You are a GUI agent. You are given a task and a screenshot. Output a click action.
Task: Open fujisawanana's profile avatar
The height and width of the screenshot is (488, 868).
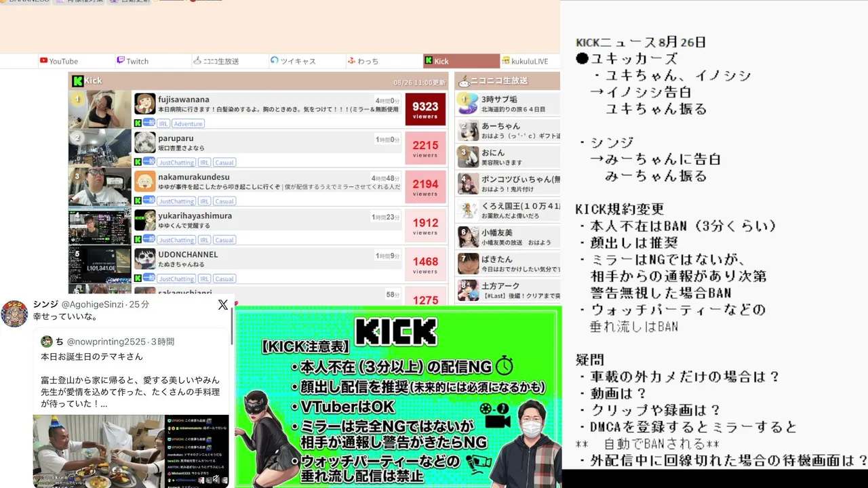coord(145,104)
